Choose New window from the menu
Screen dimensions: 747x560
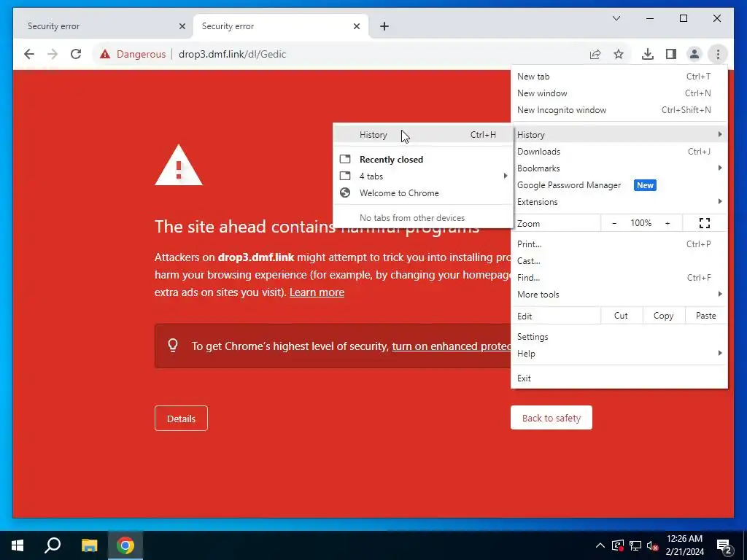[x=619, y=93]
